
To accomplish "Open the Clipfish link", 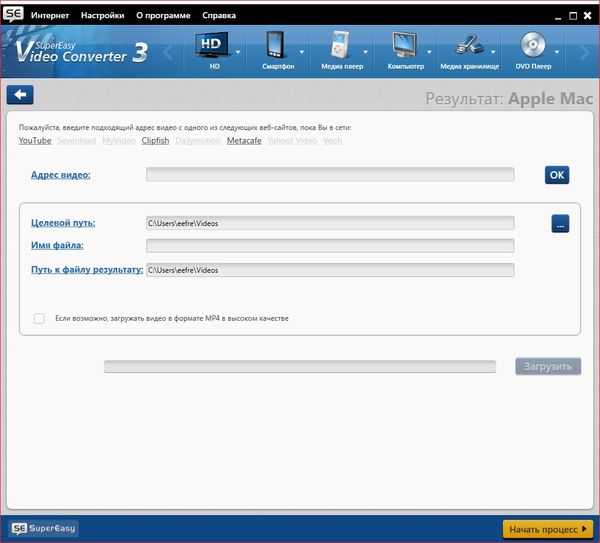I will [x=155, y=141].
